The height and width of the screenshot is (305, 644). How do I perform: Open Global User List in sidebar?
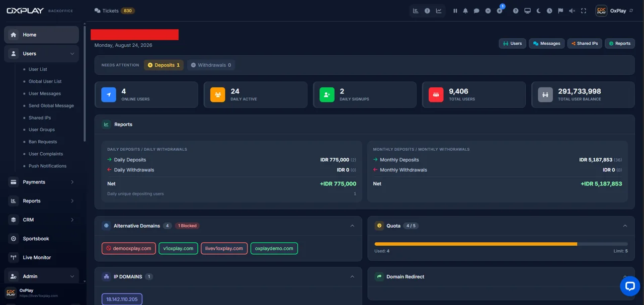[x=45, y=81]
